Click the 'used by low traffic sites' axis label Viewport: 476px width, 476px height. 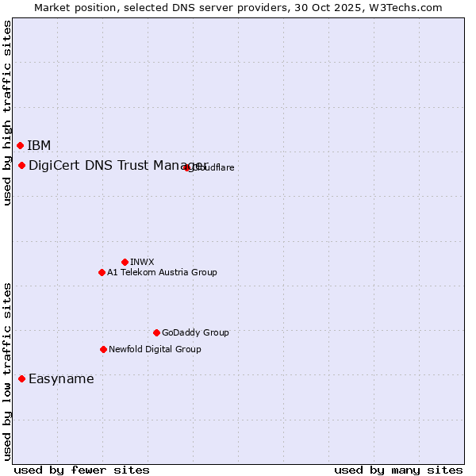pos(7,371)
